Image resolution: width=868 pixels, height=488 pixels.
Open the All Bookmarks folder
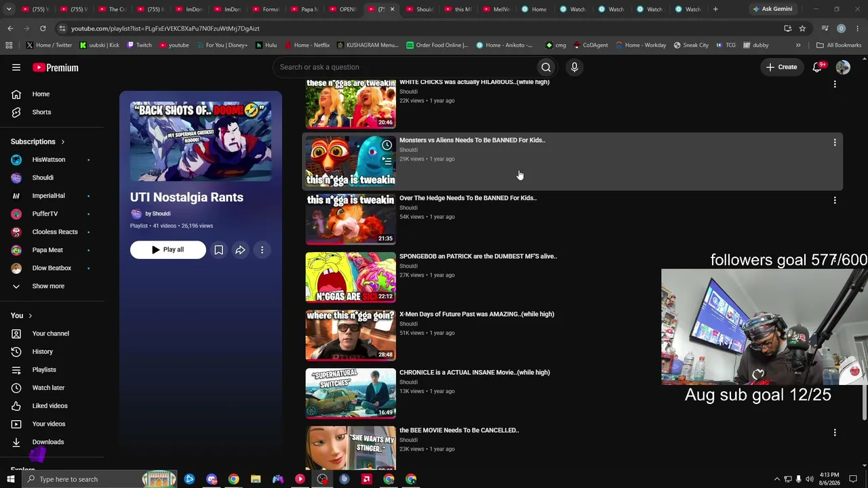pos(839,45)
